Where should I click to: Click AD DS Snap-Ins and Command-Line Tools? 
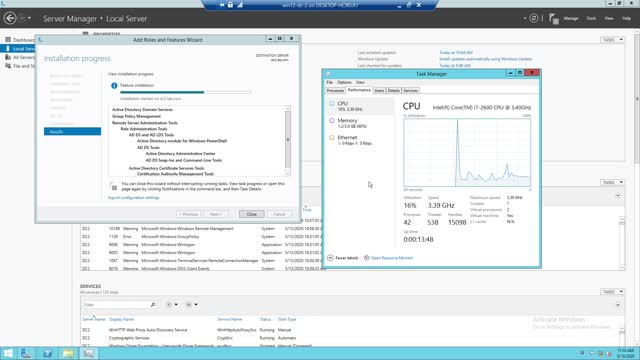(x=183, y=160)
